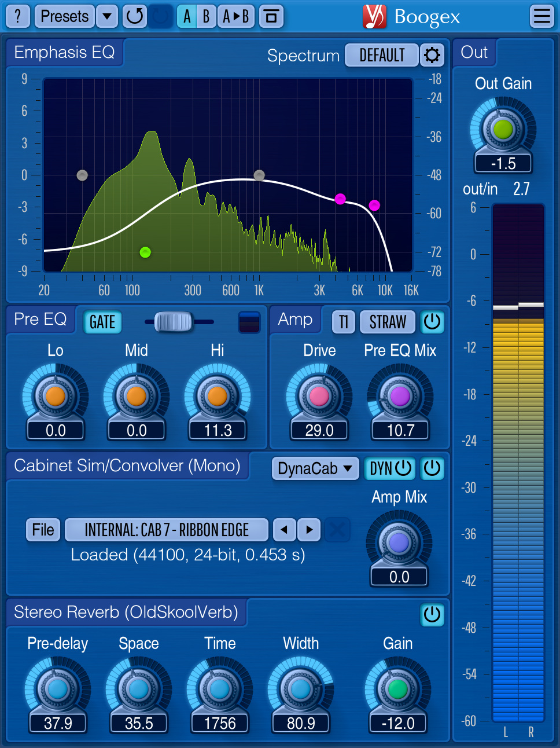Select the magenta EQ point near 4K
560x748 pixels.
(x=340, y=199)
